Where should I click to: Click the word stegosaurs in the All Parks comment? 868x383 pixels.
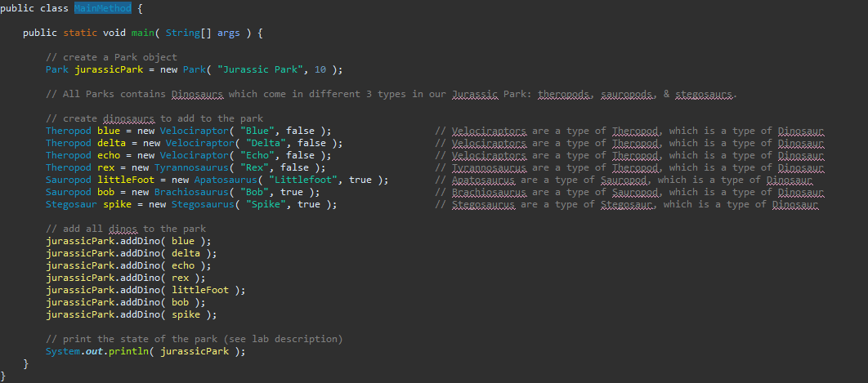tap(705, 94)
